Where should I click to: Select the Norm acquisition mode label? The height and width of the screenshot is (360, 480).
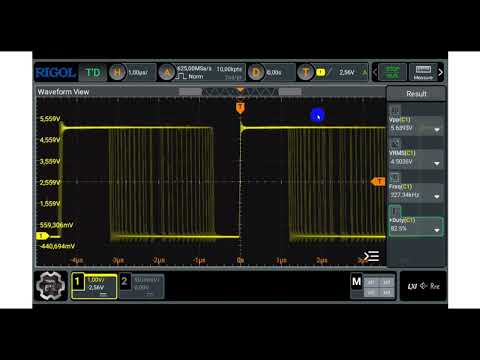196,76
